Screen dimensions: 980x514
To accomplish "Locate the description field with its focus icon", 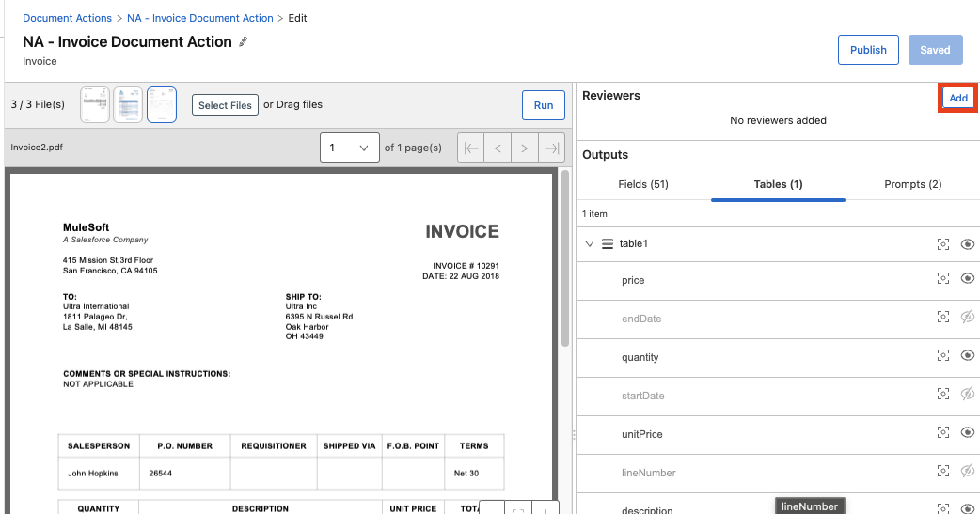I will pyautogui.click(x=943, y=508).
